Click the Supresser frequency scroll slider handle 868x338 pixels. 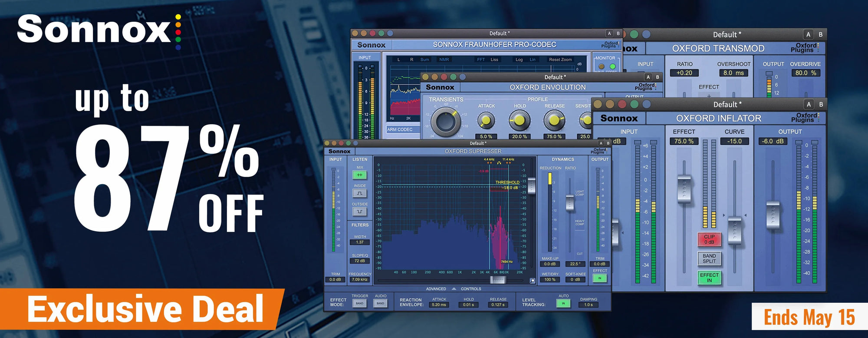(x=498, y=280)
